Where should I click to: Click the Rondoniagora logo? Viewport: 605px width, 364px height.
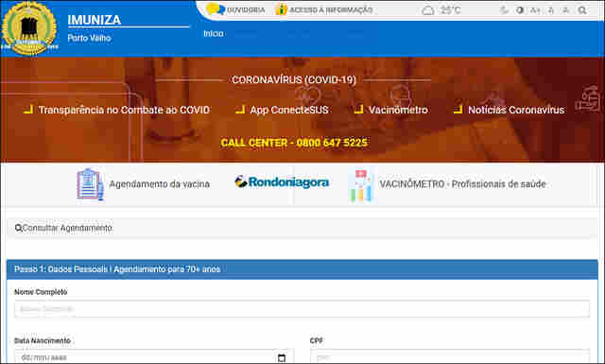pyautogui.click(x=282, y=182)
